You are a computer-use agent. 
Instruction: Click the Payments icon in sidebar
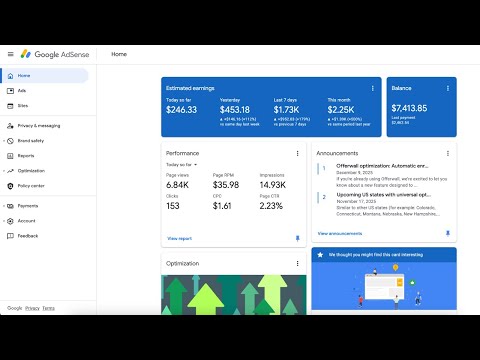tap(10, 206)
